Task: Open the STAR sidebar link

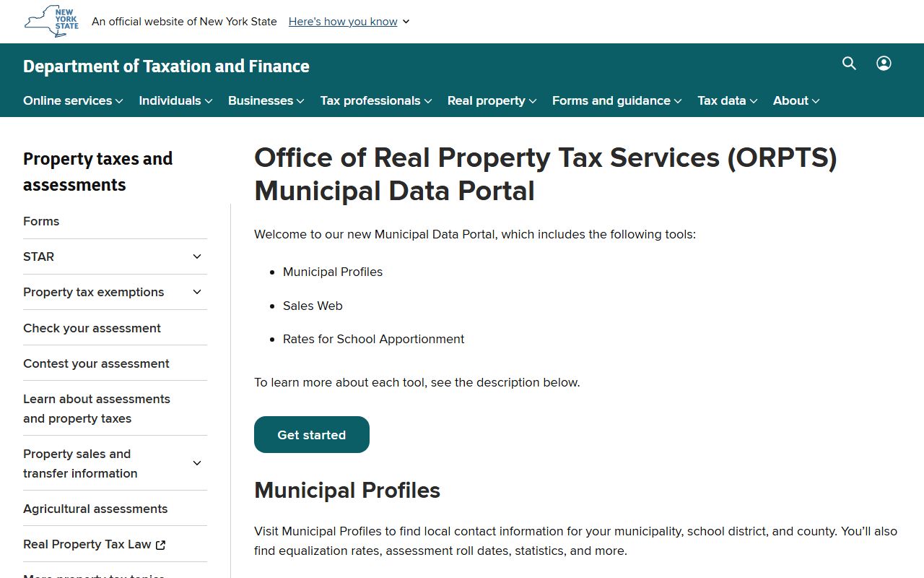Action: click(39, 256)
